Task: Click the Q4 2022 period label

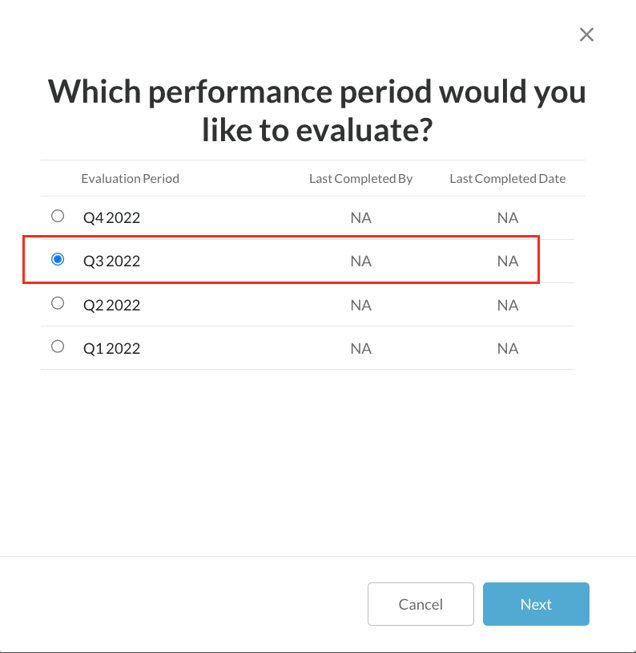Action: coord(112,218)
